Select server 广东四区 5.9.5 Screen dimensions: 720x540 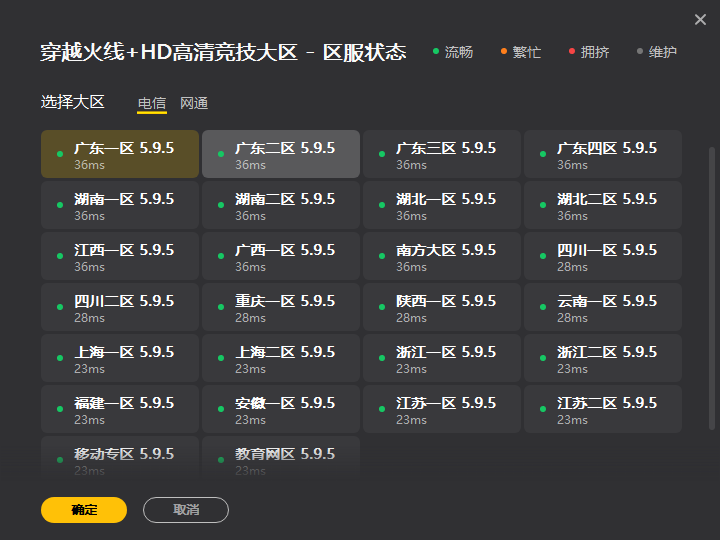[603, 154]
